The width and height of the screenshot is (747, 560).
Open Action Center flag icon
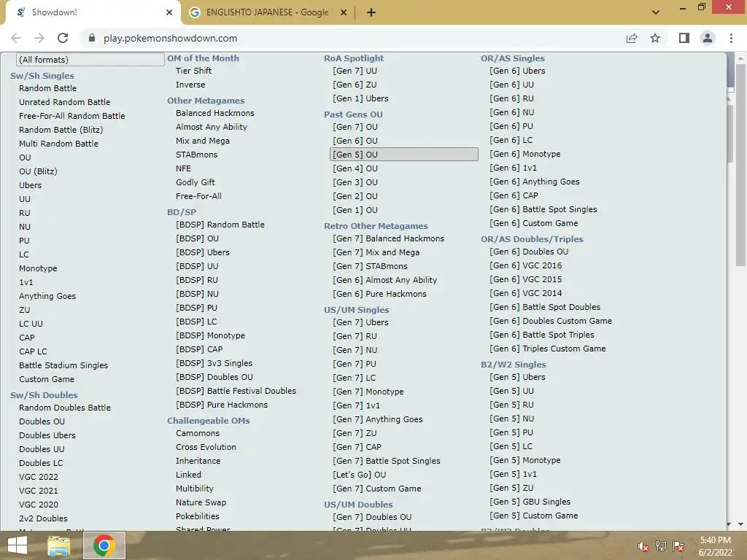(678, 546)
